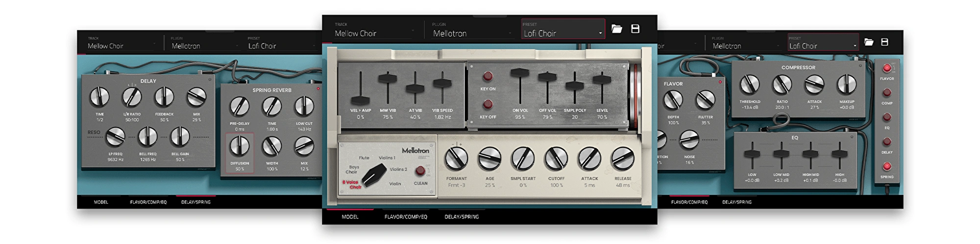
Task: Open Track Mellow Choir dropdown in left window
Action: 122,43
